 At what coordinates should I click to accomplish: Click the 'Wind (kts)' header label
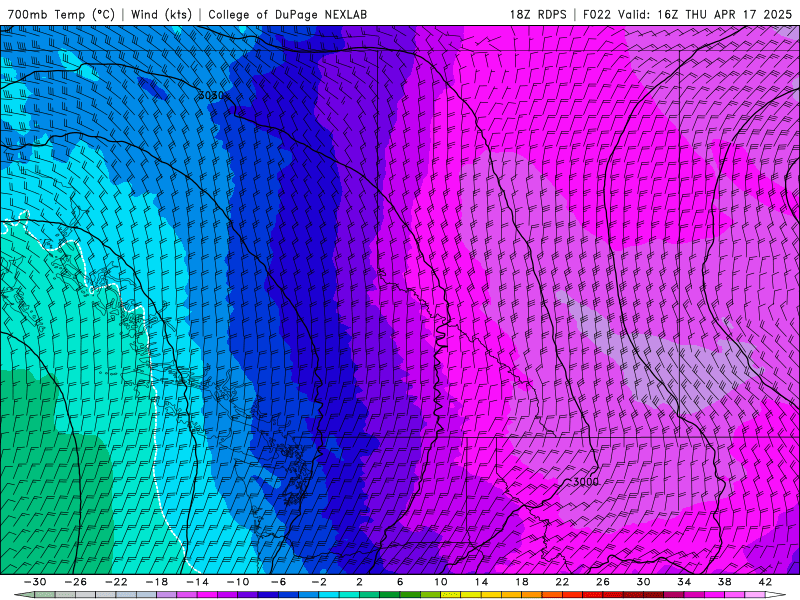click(x=161, y=14)
